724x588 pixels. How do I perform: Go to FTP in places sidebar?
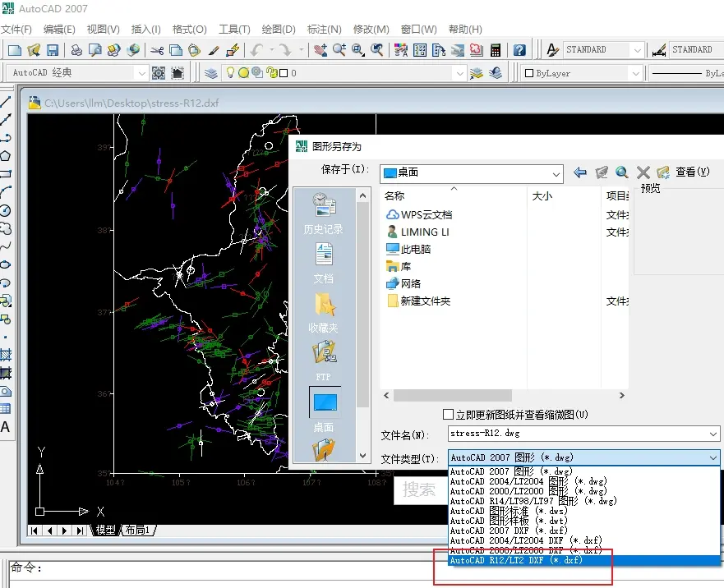324,361
